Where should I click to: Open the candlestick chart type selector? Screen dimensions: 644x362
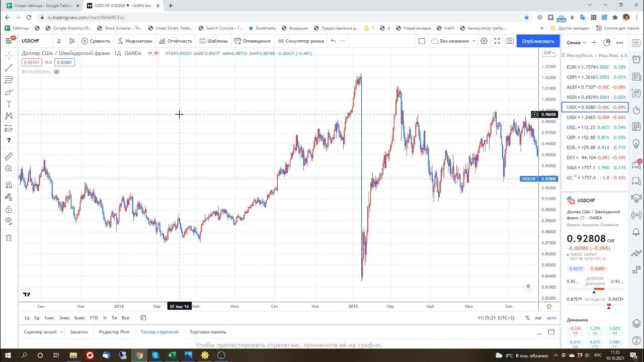72,41
